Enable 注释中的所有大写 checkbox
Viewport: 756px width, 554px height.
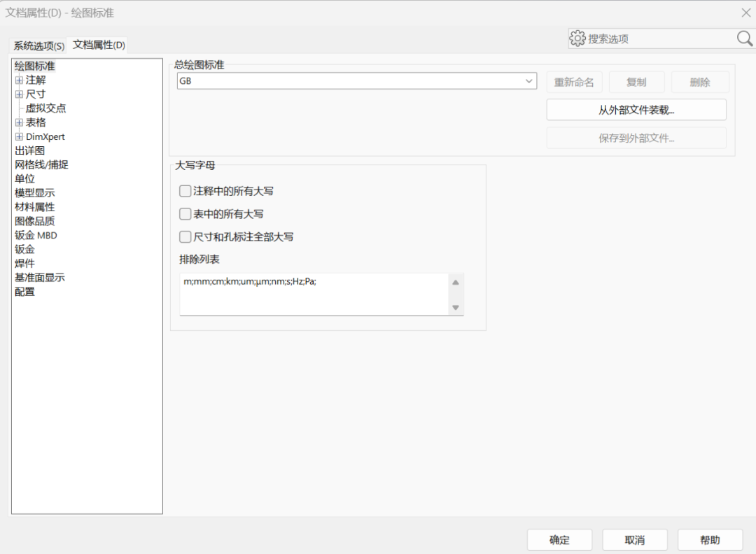click(x=185, y=191)
